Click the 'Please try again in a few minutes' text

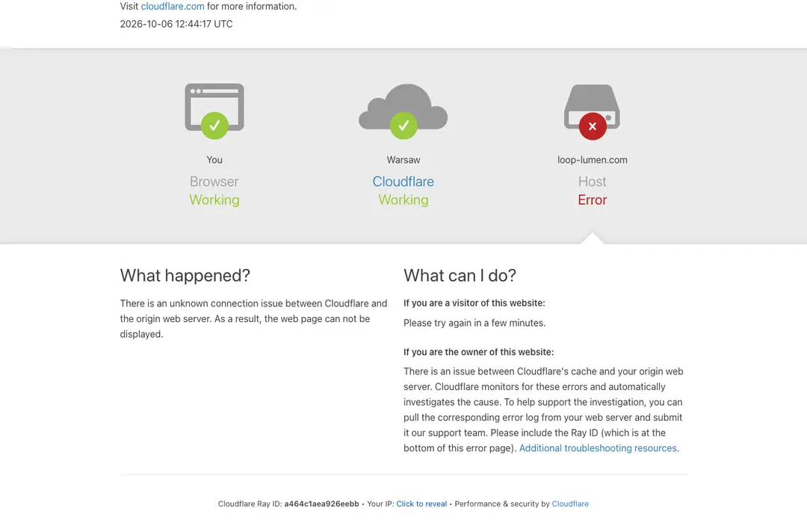(x=474, y=323)
